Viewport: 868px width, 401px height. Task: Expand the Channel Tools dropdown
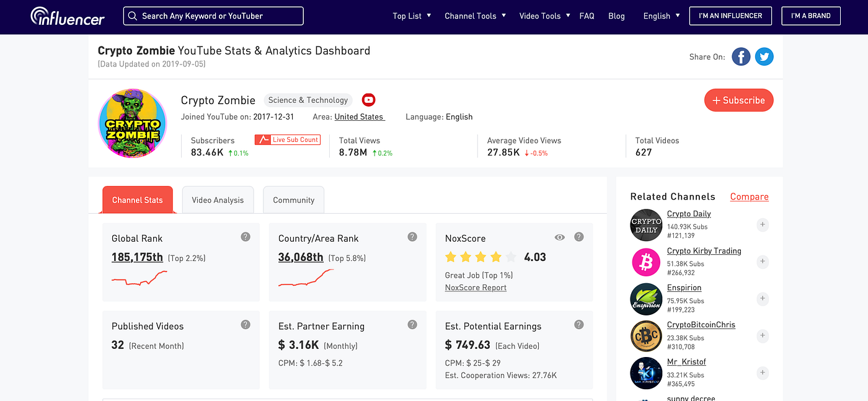[476, 16]
